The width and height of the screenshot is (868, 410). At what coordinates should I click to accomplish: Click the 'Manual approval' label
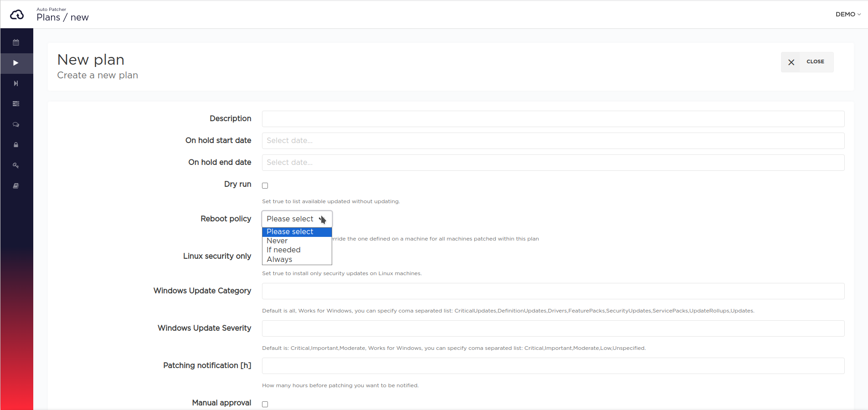point(221,403)
